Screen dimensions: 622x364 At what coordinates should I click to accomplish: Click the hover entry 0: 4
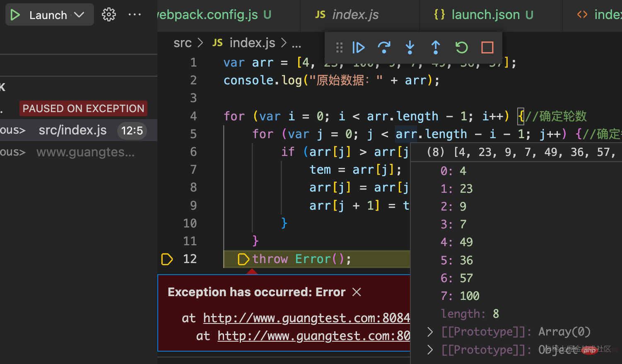click(x=453, y=171)
